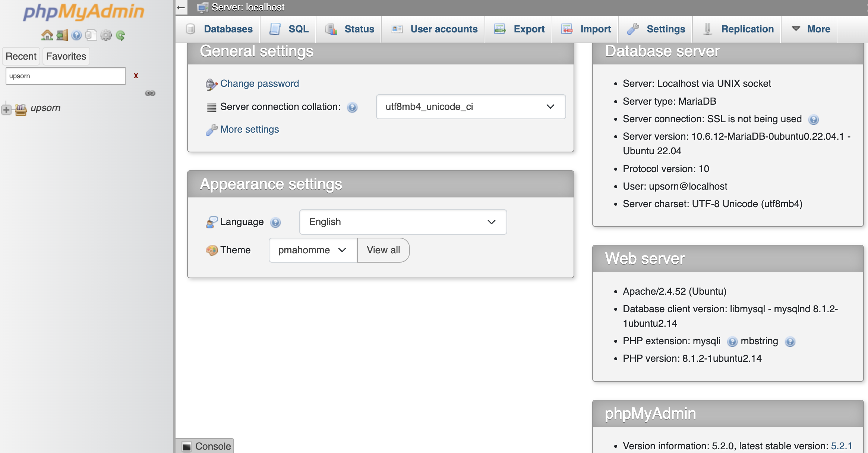The height and width of the screenshot is (453, 868).
Task: Click the Theme palette icon
Action: 211,250
